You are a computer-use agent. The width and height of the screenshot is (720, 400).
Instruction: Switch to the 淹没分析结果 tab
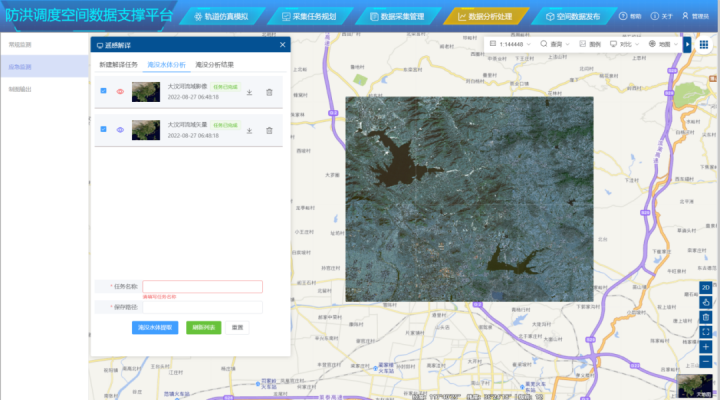[x=214, y=64]
